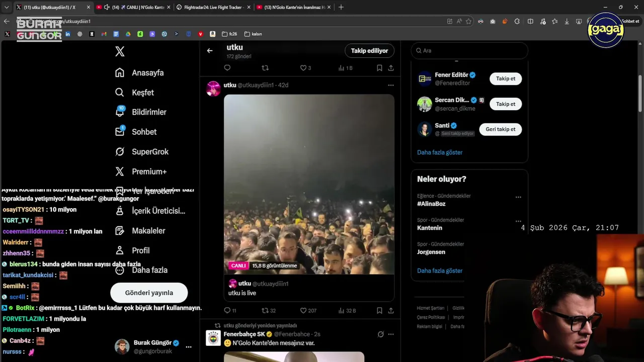Share the utku is live post

pyautogui.click(x=391, y=311)
